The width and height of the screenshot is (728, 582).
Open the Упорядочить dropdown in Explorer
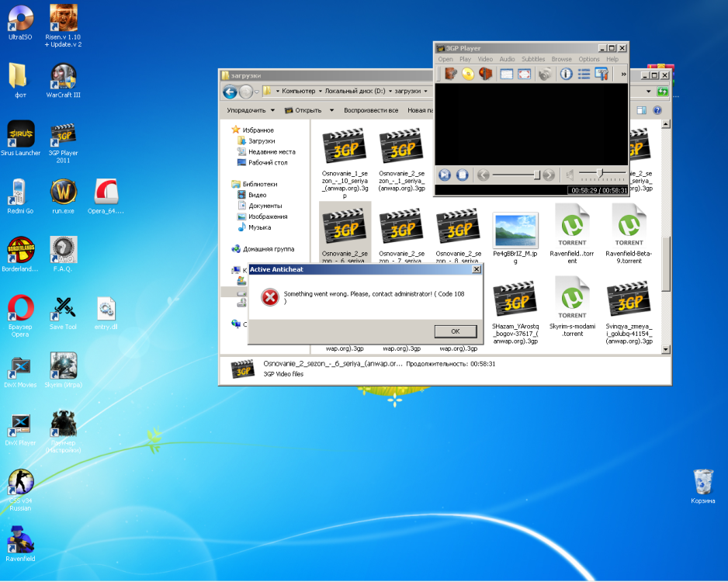click(x=250, y=110)
